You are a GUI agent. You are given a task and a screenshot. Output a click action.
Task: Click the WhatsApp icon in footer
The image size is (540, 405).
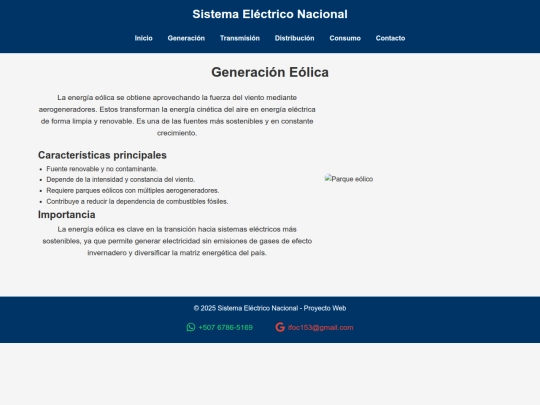coord(191,327)
